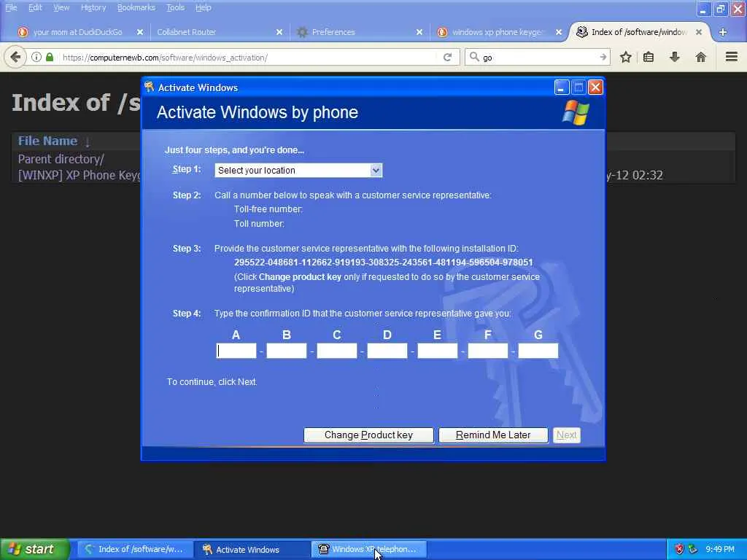Open the Bookmarks menu
747x560 pixels.
[x=136, y=7]
